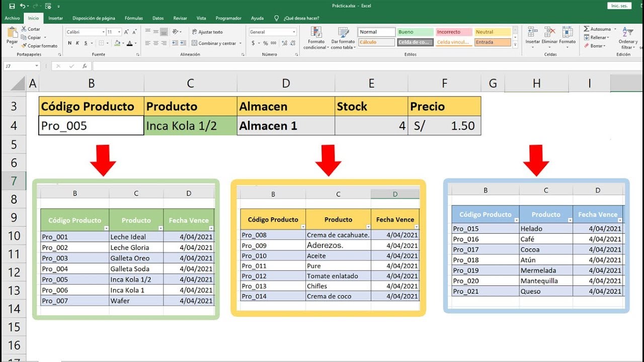Expand cell styles gallery More arrow

tap(515, 45)
